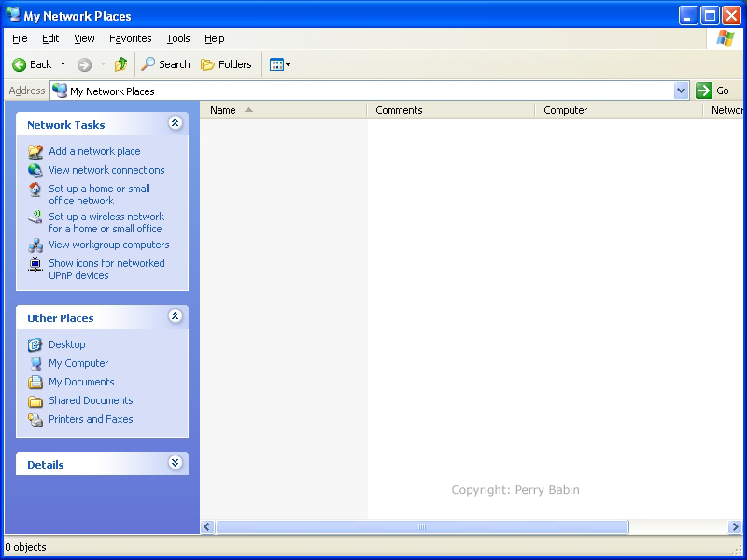
Task: Open the File menu
Action: click(x=20, y=38)
